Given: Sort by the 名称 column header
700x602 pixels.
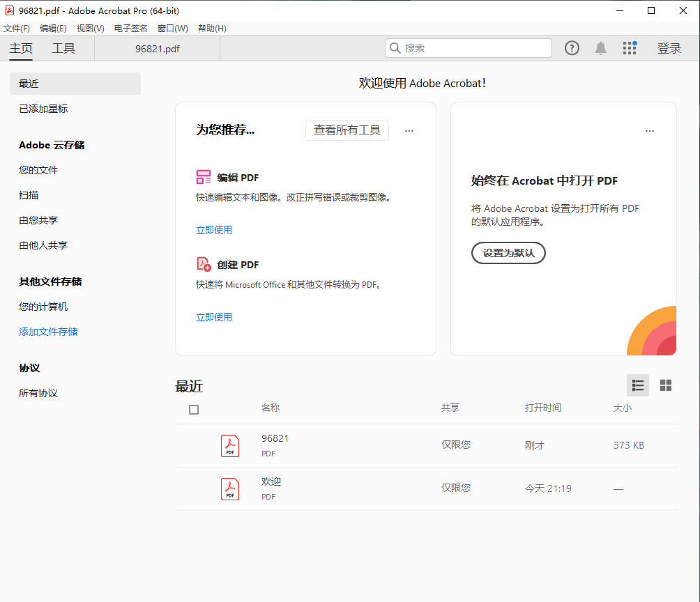Looking at the screenshot, I should (x=271, y=408).
